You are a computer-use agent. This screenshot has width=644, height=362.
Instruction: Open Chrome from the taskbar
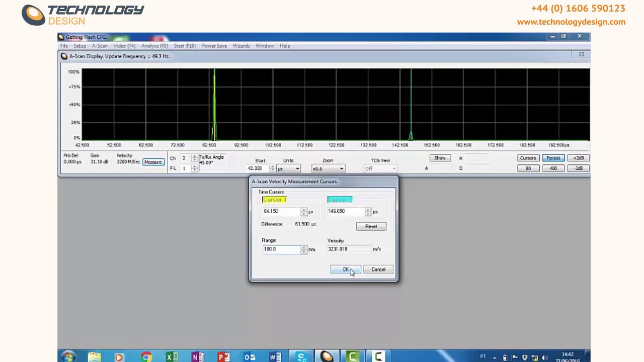tap(146, 357)
